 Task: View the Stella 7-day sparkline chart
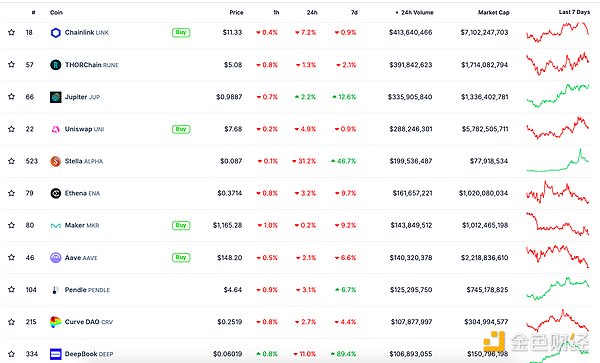[x=558, y=161]
